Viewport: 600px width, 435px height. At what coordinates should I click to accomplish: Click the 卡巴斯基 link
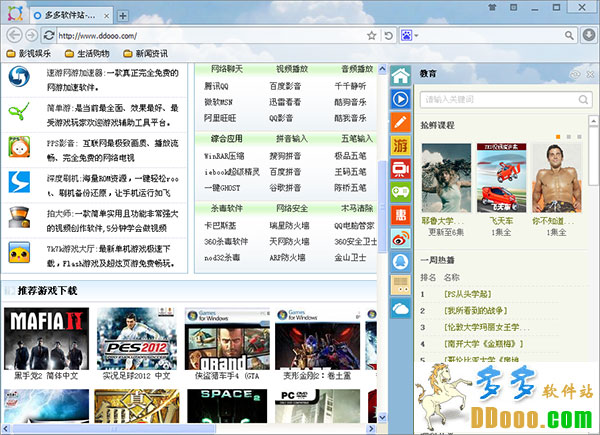click(x=220, y=226)
